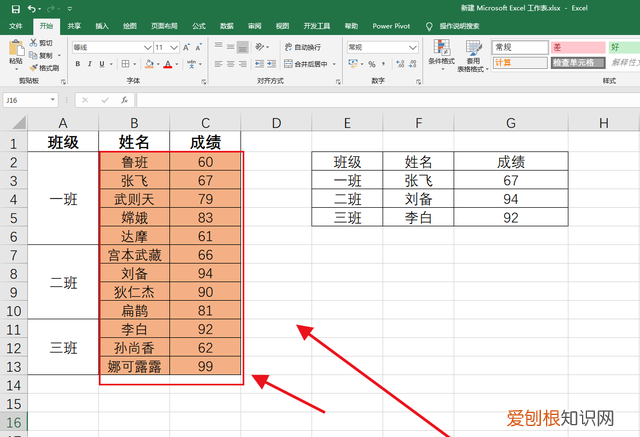Increase decimal places

pos(400,64)
